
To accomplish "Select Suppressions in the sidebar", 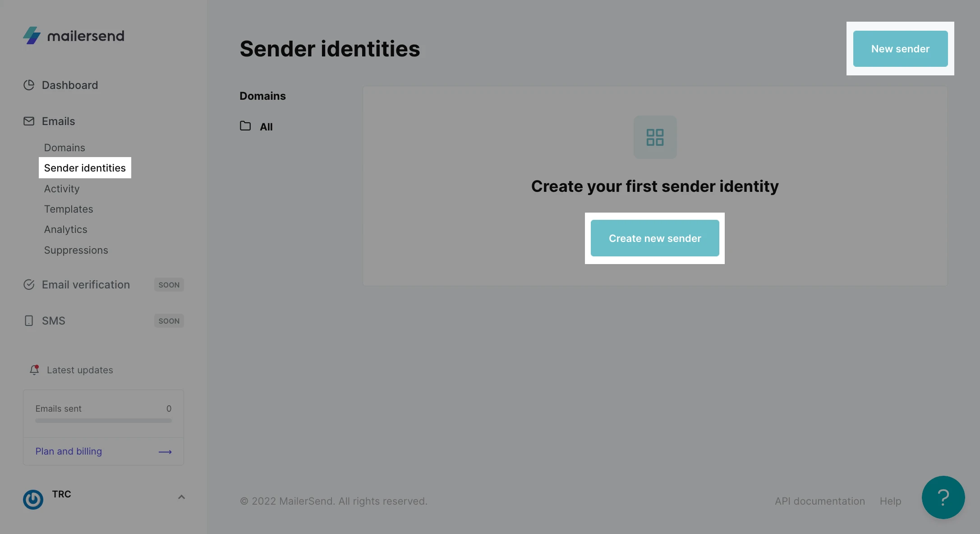I will (x=76, y=250).
